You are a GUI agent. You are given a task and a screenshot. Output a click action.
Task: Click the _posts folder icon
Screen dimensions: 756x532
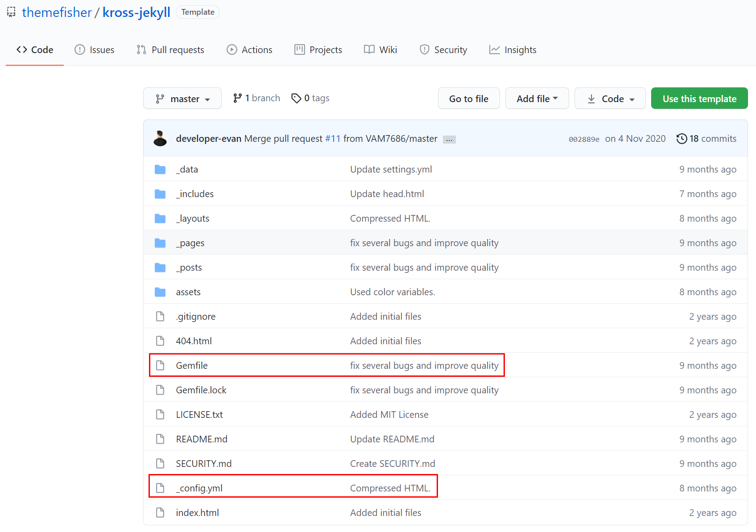[160, 268]
